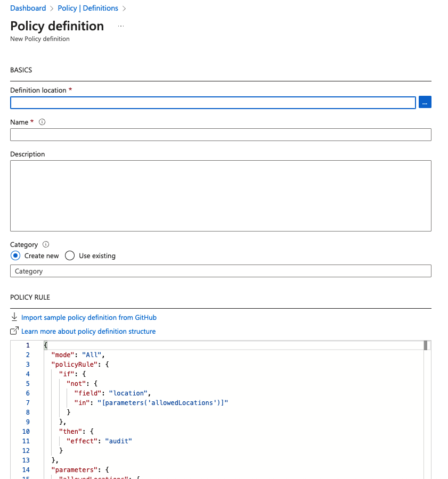Click inside the Description text area
Viewport: 448px width, 479px height.
pos(221,195)
